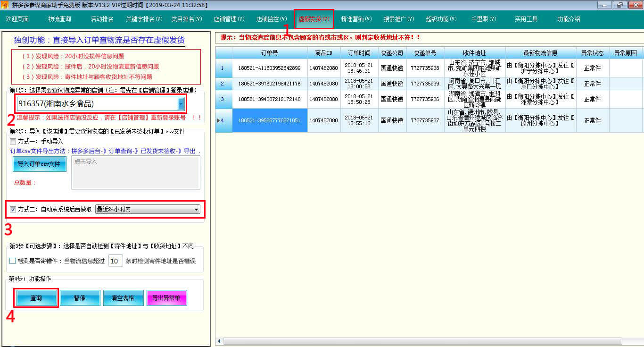Expand the store selection dropdown 916357

tap(181, 104)
